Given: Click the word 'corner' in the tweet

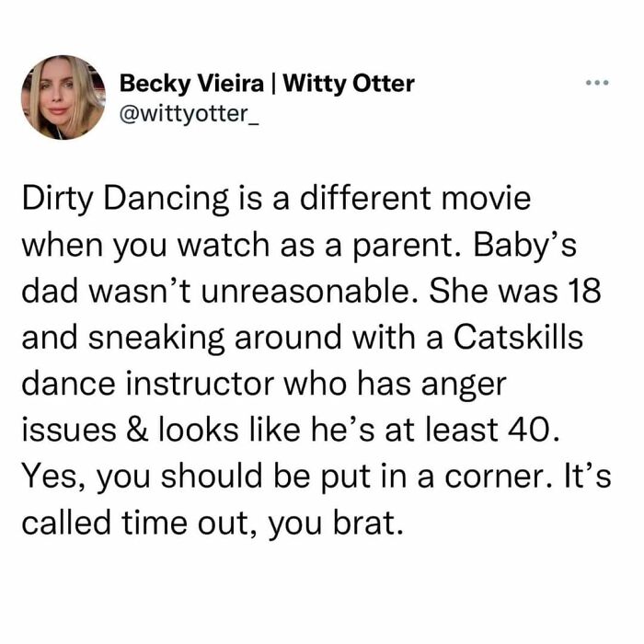Looking at the screenshot, I should tap(495, 478).
